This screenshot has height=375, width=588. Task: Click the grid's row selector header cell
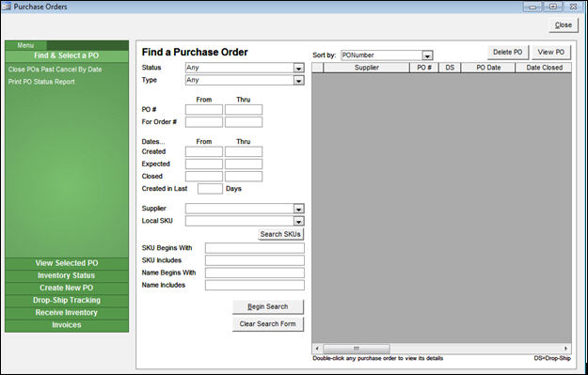(318, 68)
